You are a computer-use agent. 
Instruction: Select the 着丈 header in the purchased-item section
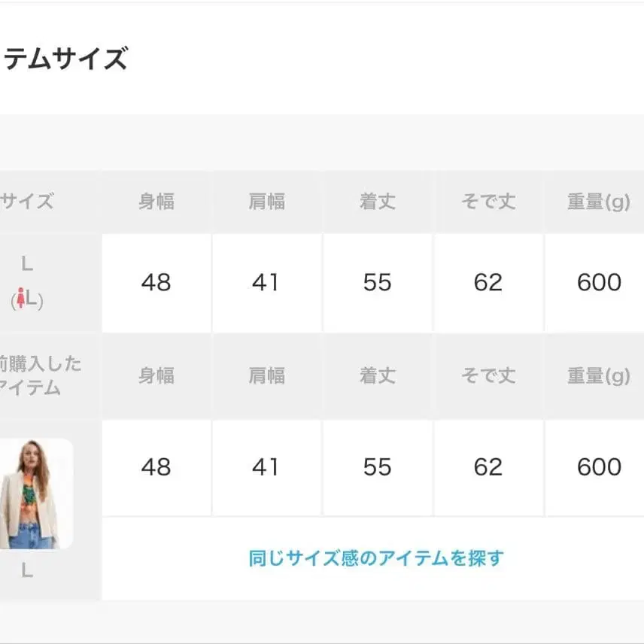click(377, 376)
